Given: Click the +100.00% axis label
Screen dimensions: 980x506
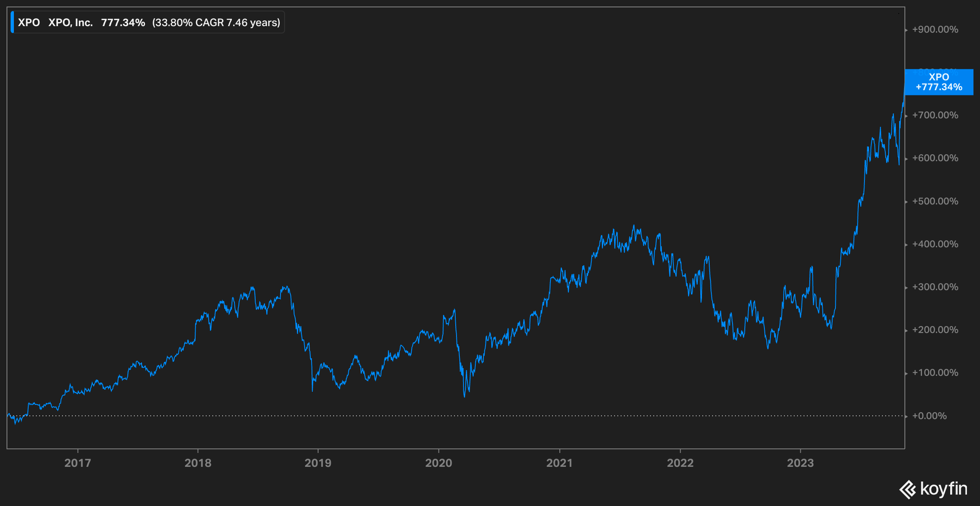Looking at the screenshot, I should coord(935,373).
